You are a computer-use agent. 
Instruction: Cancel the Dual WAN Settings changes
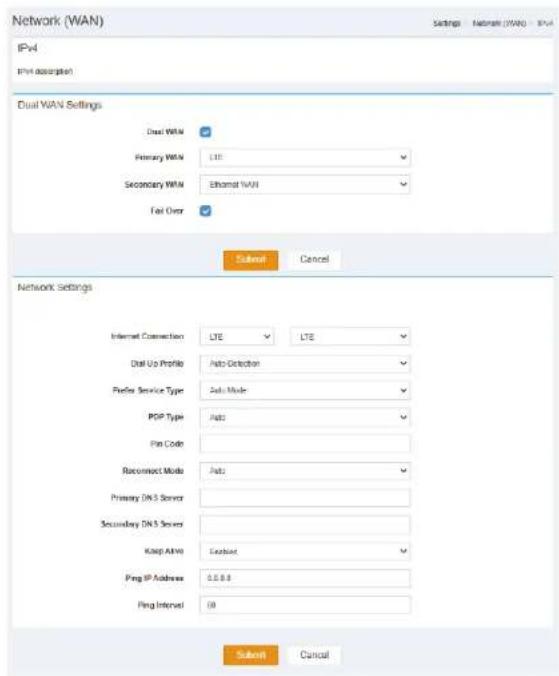pyautogui.click(x=314, y=260)
